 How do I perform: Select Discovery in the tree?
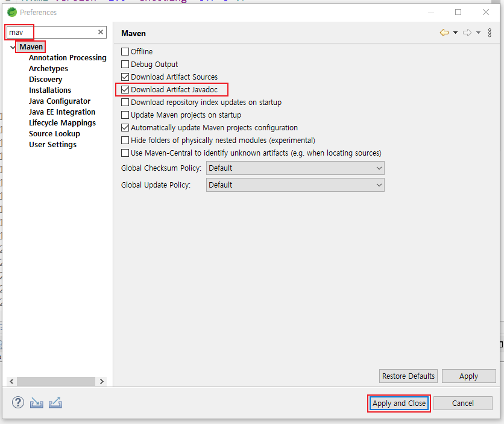click(45, 80)
